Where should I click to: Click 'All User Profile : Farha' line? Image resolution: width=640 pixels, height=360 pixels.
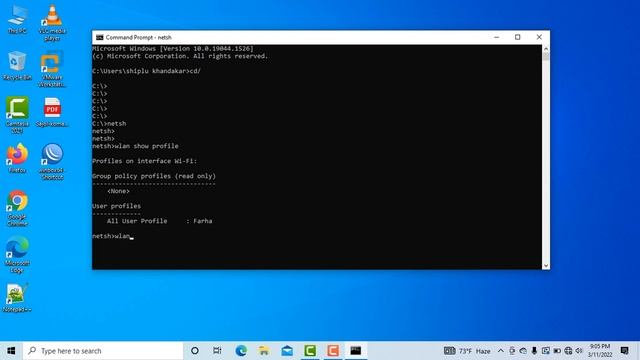pyautogui.click(x=159, y=221)
